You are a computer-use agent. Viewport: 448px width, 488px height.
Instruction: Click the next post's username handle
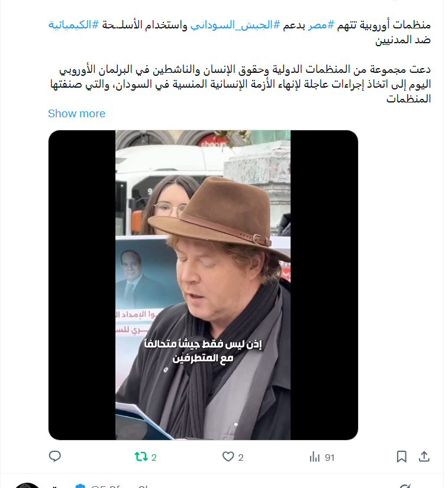pyautogui.click(x=120, y=486)
